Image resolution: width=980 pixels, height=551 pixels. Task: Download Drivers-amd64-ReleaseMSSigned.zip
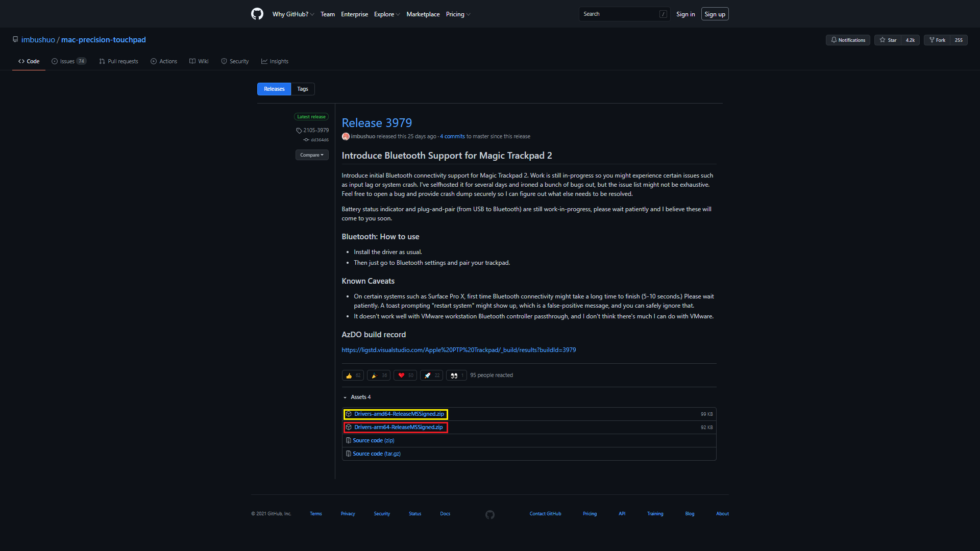tap(399, 414)
